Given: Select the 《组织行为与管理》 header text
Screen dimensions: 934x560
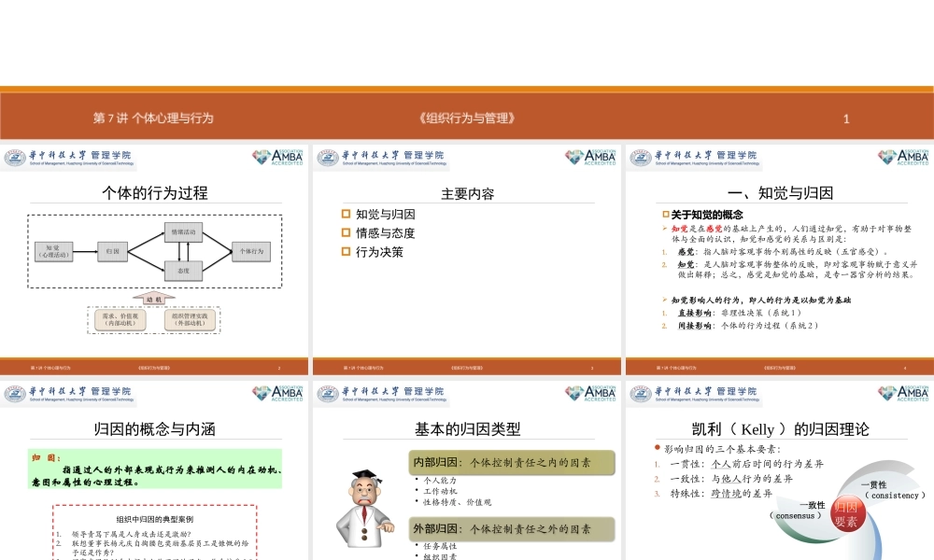Looking at the screenshot, I should (x=467, y=119).
